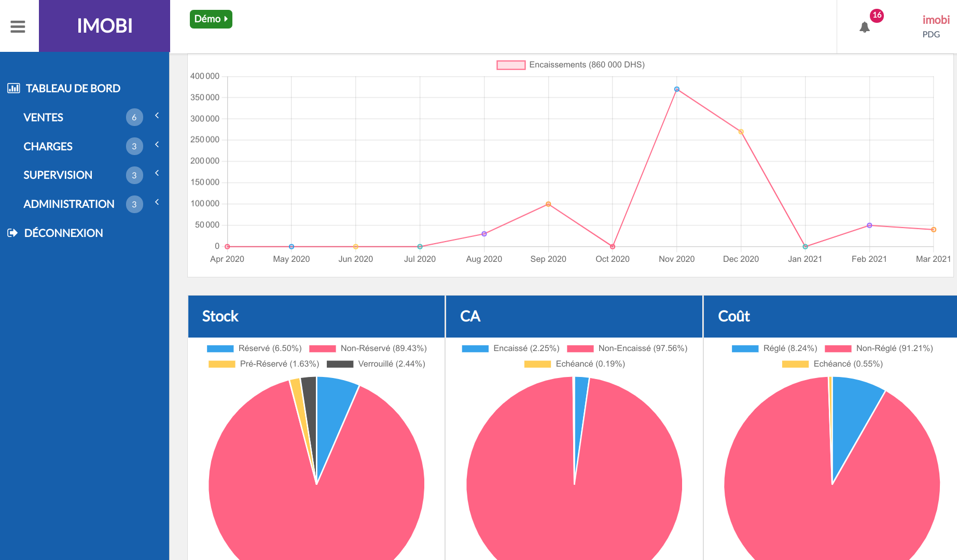Click the Mar 2021 data point
957x560 pixels.
[x=933, y=230]
